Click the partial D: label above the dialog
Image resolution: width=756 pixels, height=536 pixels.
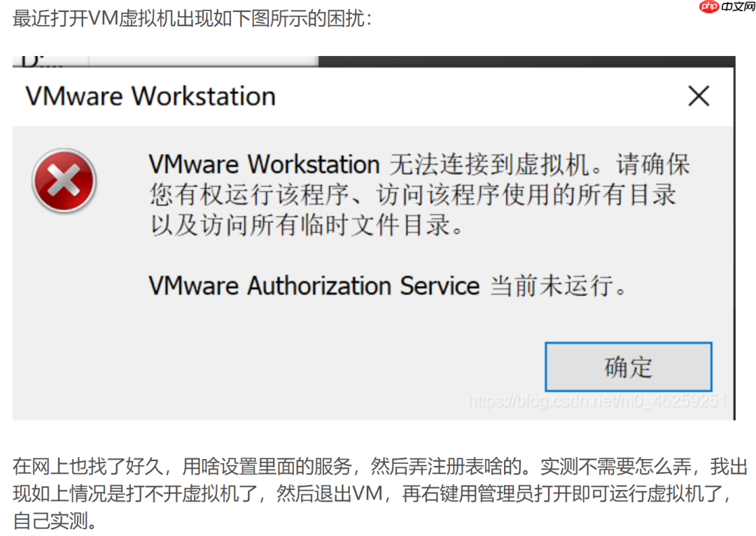(42, 61)
